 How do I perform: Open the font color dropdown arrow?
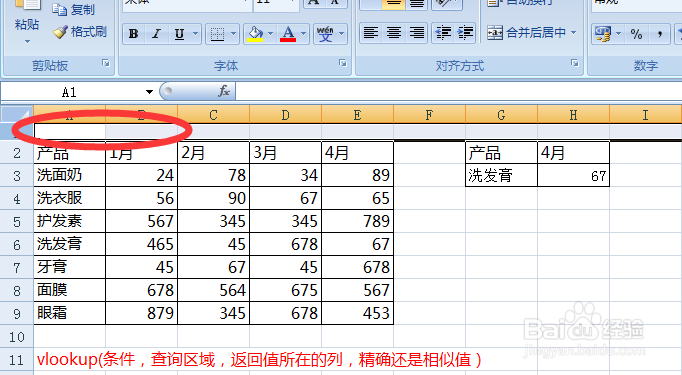(304, 33)
